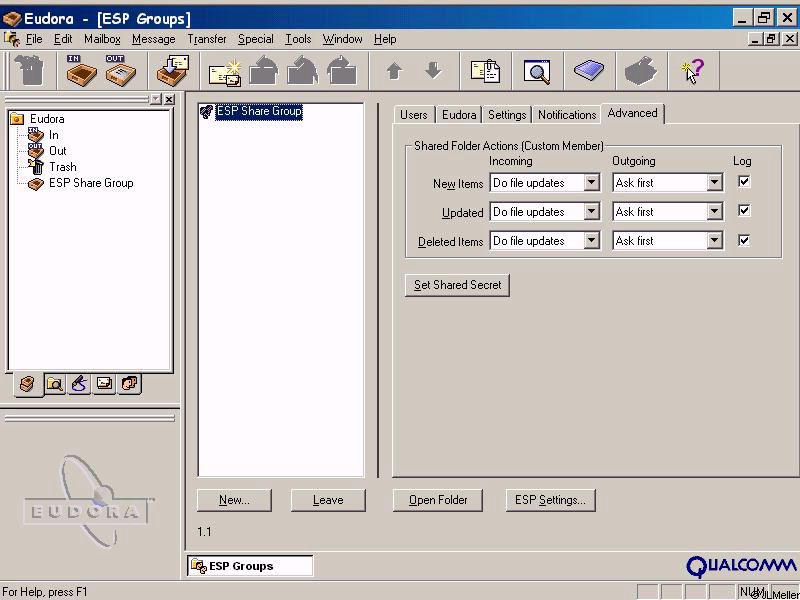Screen dimensions: 800x600
Task: Open the Address Book toolbar icon
Action: (x=589, y=70)
